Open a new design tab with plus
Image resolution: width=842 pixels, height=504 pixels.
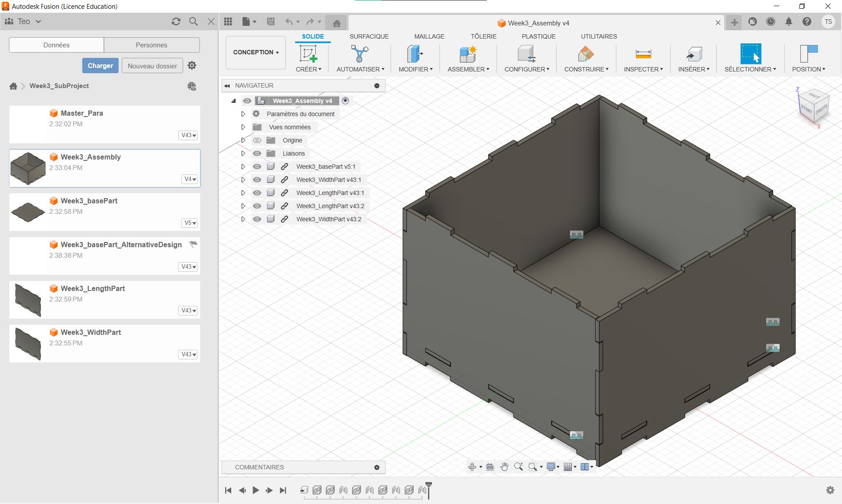[734, 22]
